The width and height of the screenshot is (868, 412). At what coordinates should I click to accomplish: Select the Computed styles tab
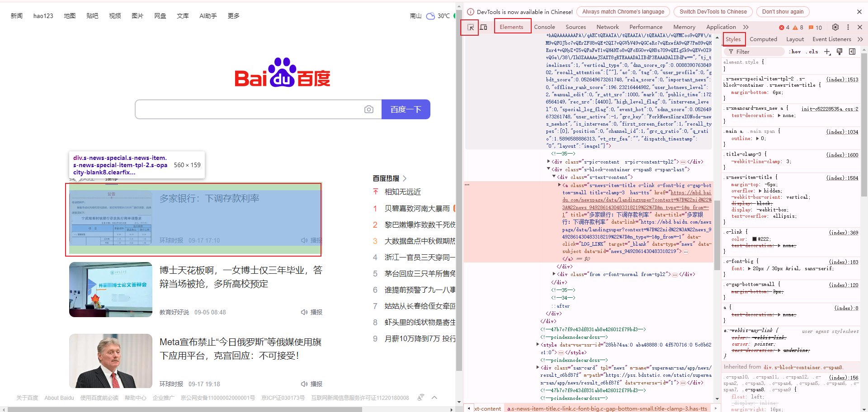click(763, 39)
